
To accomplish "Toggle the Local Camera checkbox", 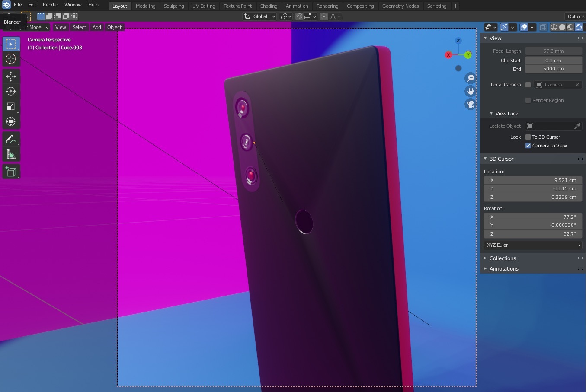I will coord(528,85).
